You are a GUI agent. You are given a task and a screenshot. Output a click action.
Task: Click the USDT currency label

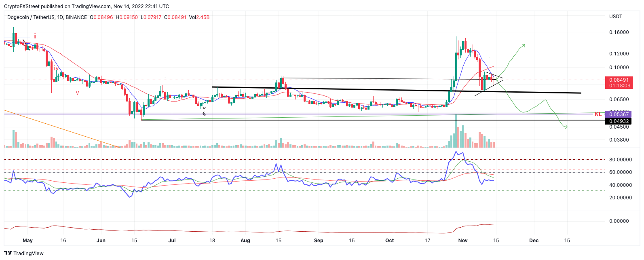tap(615, 17)
